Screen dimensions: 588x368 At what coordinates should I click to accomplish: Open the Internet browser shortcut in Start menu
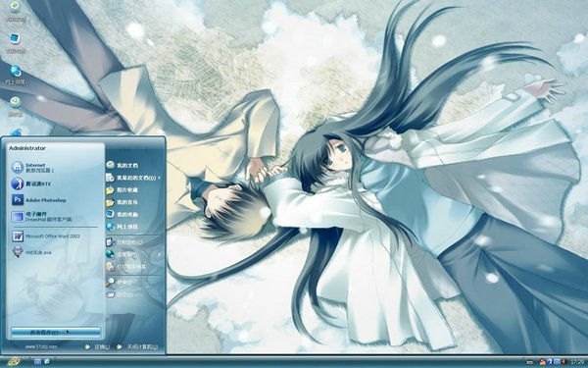point(33,167)
